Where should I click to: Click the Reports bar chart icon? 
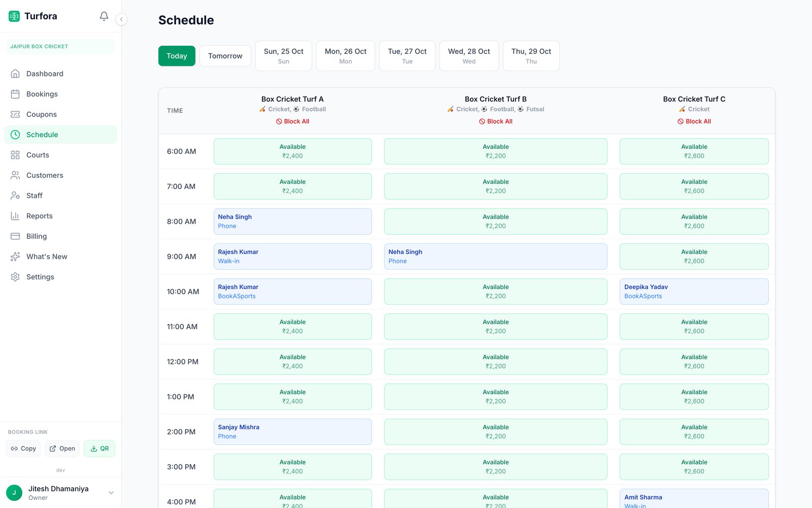click(x=15, y=216)
